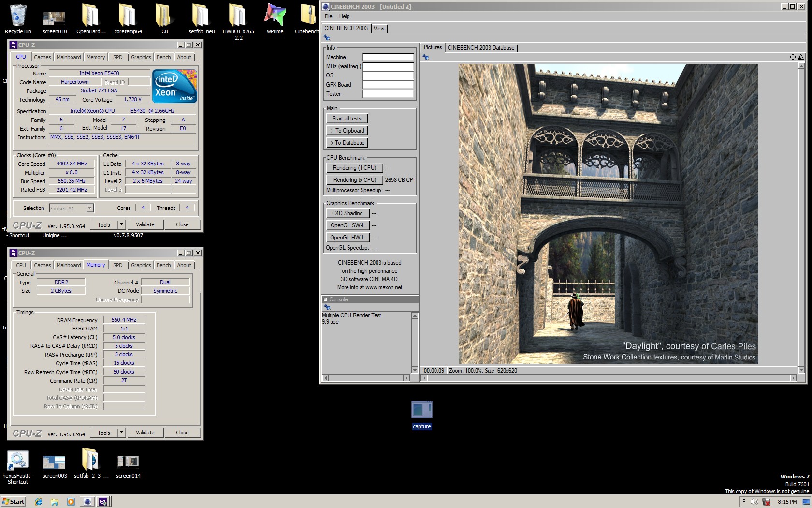Switch to the View tab in Cinebench
The height and width of the screenshot is (508, 812).
click(x=379, y=29)
